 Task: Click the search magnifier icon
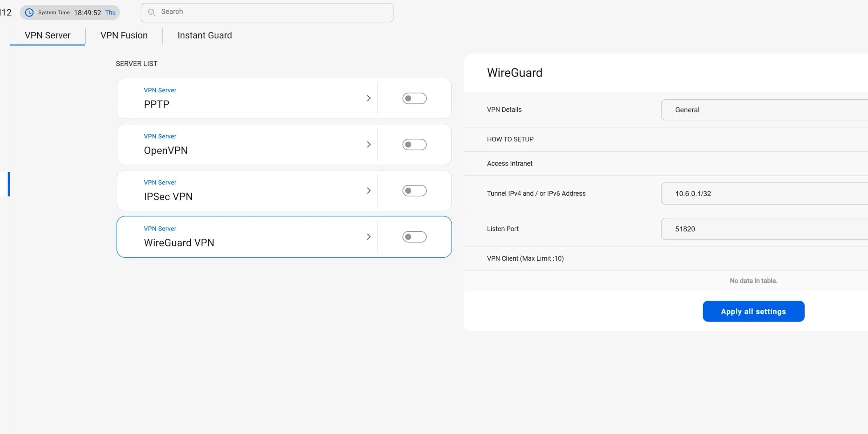pos(152,13)
